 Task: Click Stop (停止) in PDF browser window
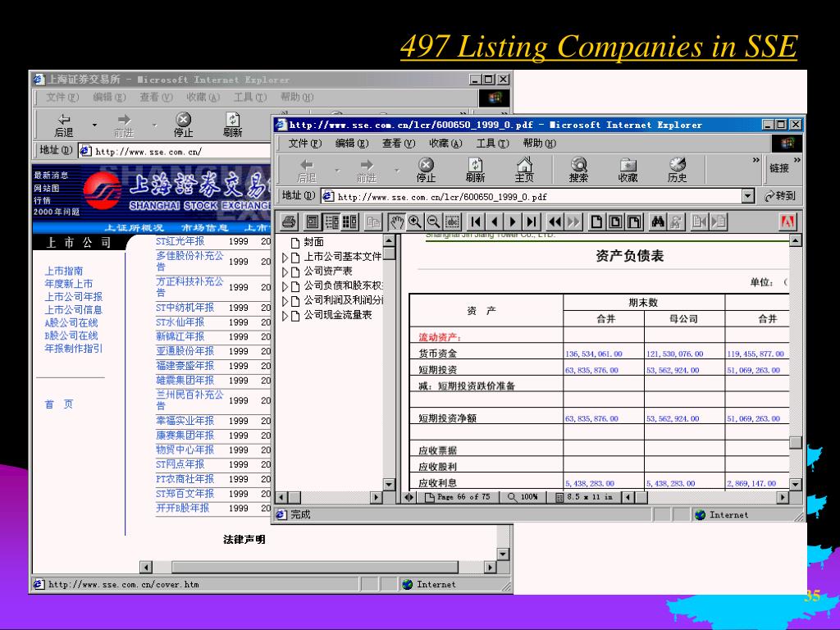(426, 170)
